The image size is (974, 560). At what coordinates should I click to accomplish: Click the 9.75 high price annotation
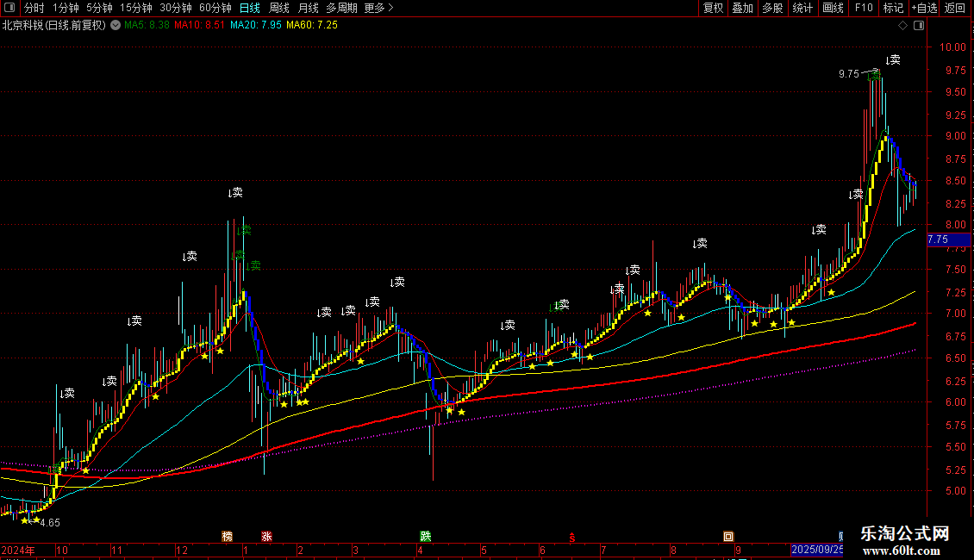(848, 74)
